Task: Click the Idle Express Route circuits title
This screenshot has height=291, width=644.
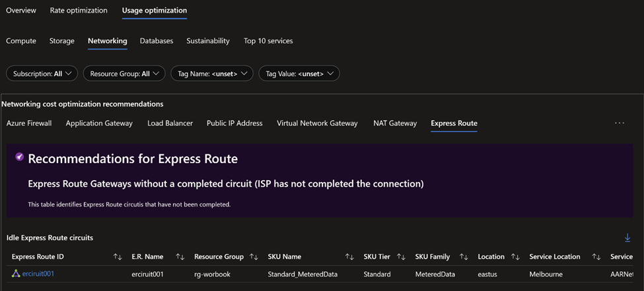Action: coord(50,238)
